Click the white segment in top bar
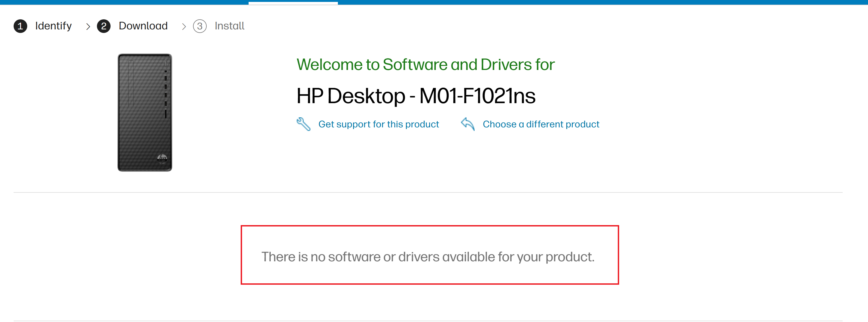The image size is (868, 322). (293, 3)
